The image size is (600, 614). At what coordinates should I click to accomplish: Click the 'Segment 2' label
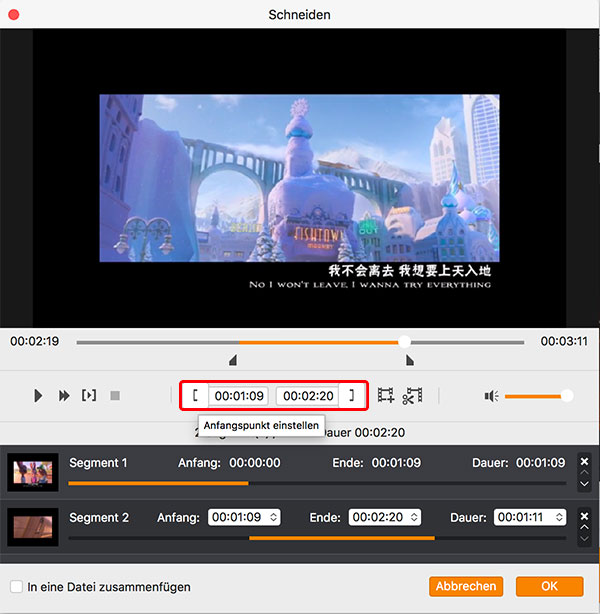[99, 518]
